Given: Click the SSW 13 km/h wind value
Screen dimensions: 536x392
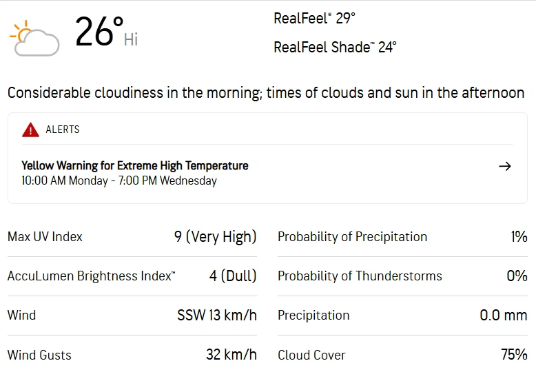Looking at the screenshot, I should (x=217, y=315).
